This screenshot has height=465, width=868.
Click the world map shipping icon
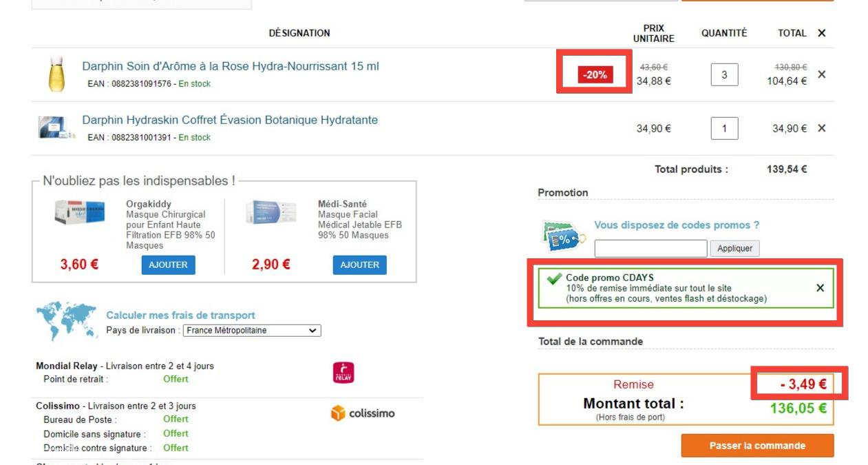click(67, 320)
